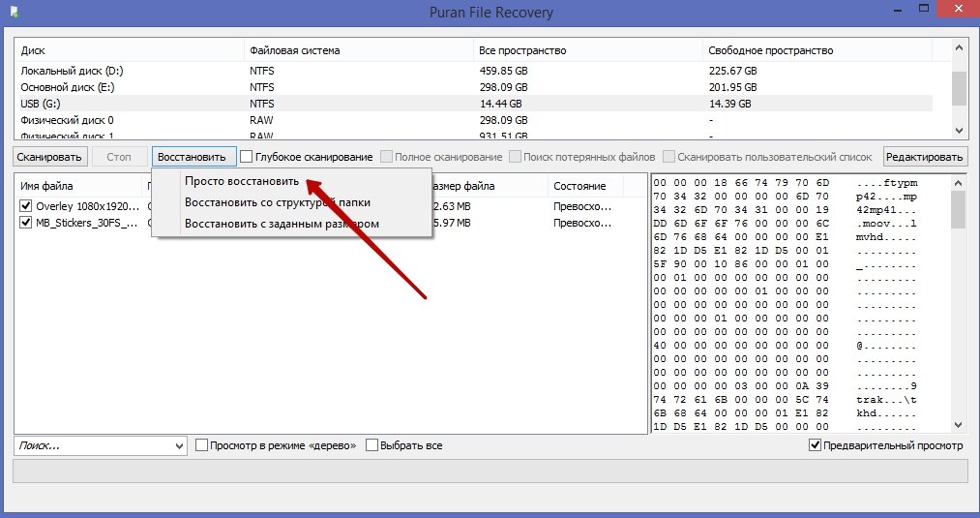Enable Глубокое сканирование checkbox
Screen dimensions: 980x518
(x=247, y=157)
